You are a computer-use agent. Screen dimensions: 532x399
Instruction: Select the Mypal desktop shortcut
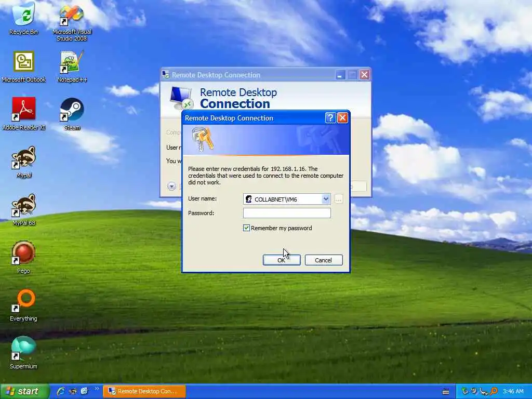pyautogui.click(x=23, y=162)
